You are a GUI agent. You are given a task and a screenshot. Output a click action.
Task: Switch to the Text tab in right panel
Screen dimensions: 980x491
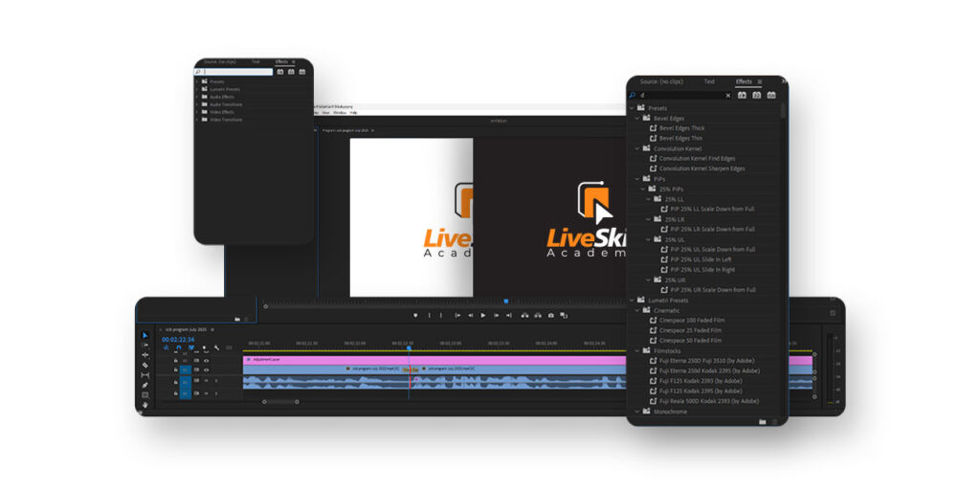click(709, 81)
